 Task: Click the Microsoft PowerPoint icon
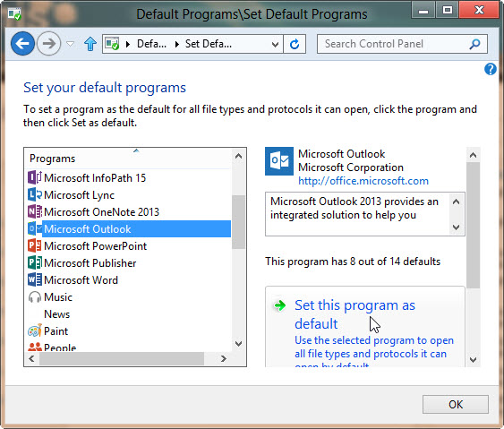[35, 245]
